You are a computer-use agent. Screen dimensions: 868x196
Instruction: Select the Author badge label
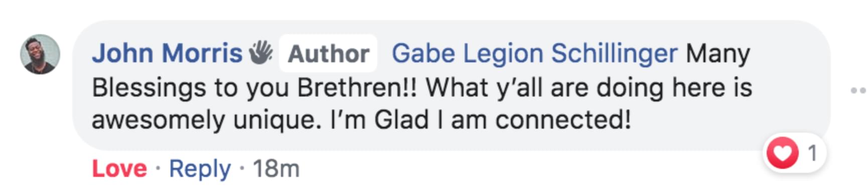pyautogui.click(x=328, y=54)
